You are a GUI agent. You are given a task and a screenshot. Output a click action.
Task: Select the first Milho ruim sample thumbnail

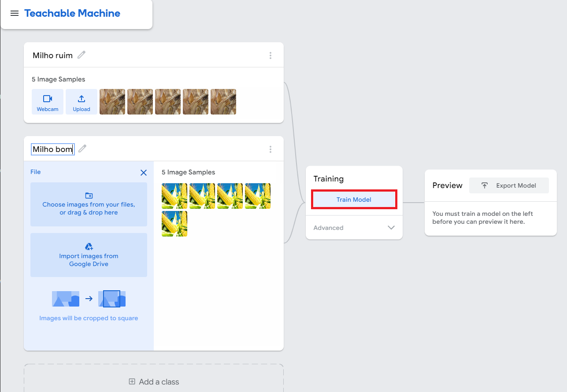[x=112, y=102]
